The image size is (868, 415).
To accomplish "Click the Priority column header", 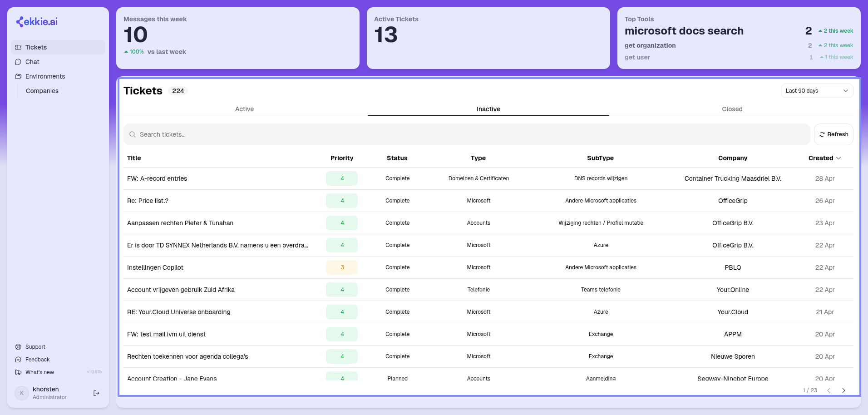I will [x=342, y=158].
